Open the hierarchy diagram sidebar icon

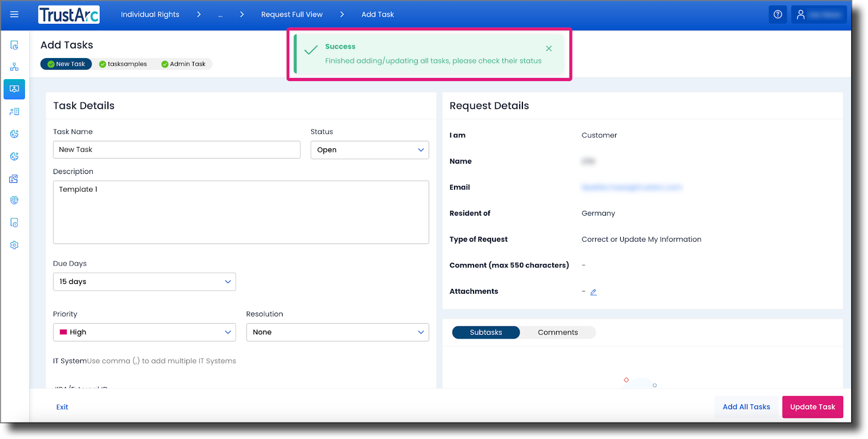point(15,67)
